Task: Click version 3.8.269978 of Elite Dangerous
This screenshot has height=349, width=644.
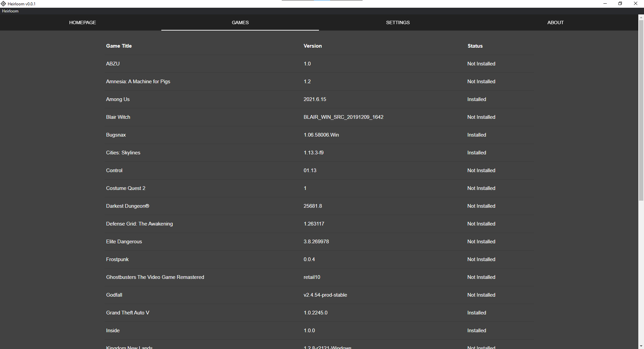Action: tap(316, 242)
